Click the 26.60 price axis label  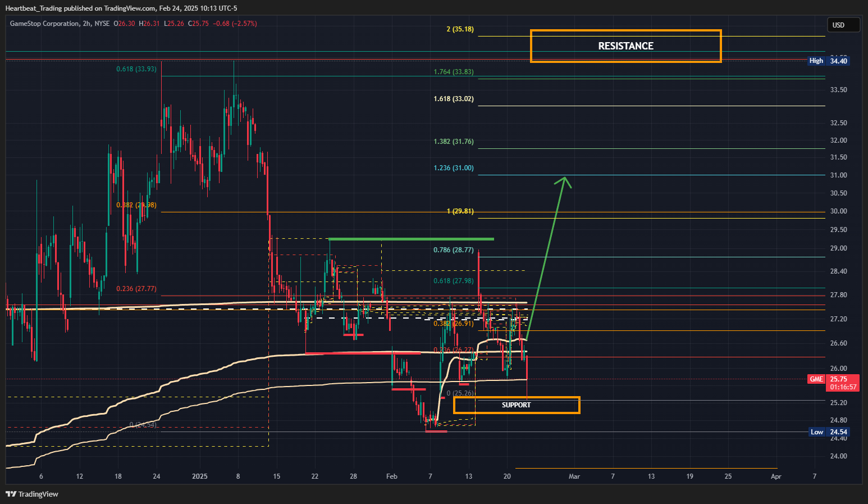click(838, 343)
